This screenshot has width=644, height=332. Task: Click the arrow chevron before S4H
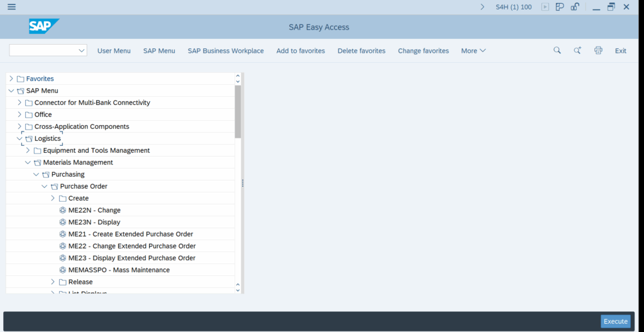tap(482, 6)
